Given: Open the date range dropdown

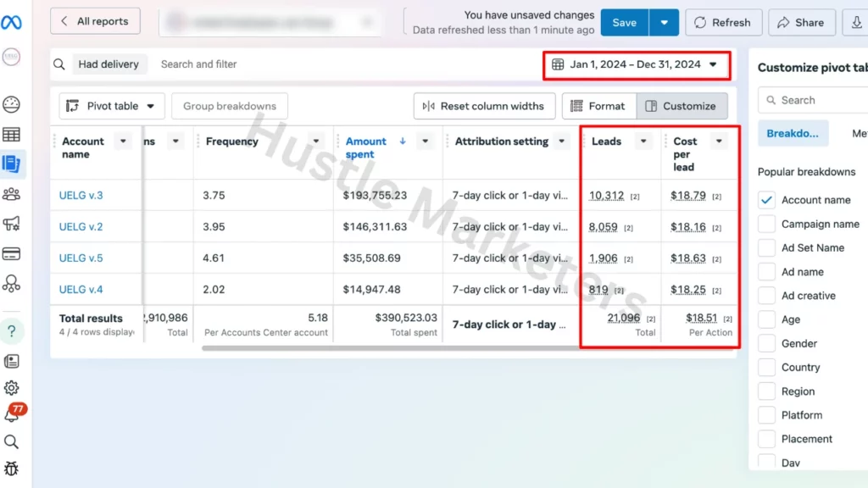Looking at the screenshot, I should tap(635, 64).
